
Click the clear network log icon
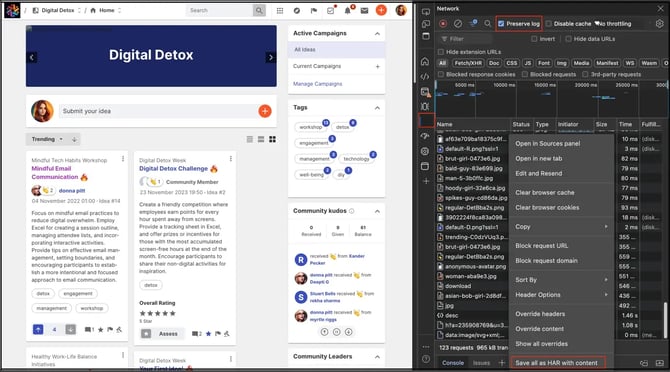(458, 24)
